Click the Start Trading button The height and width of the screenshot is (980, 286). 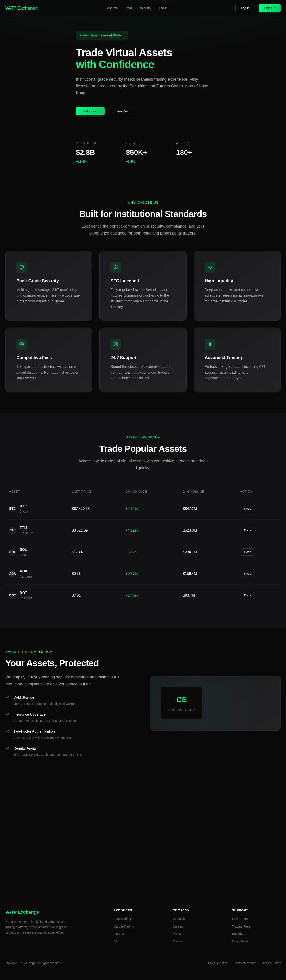90,111
